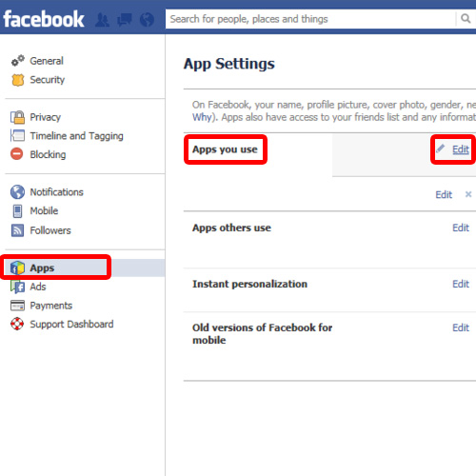Click the General gears icon
The height and width of the screenshot is (476, 476).
tap(18, 60)
